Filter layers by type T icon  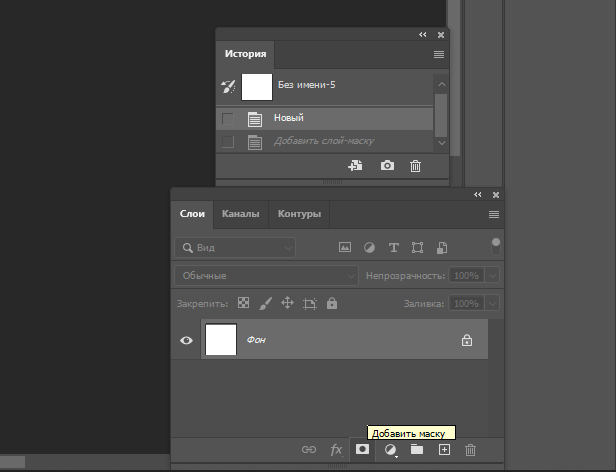click(x=394, y=248)
